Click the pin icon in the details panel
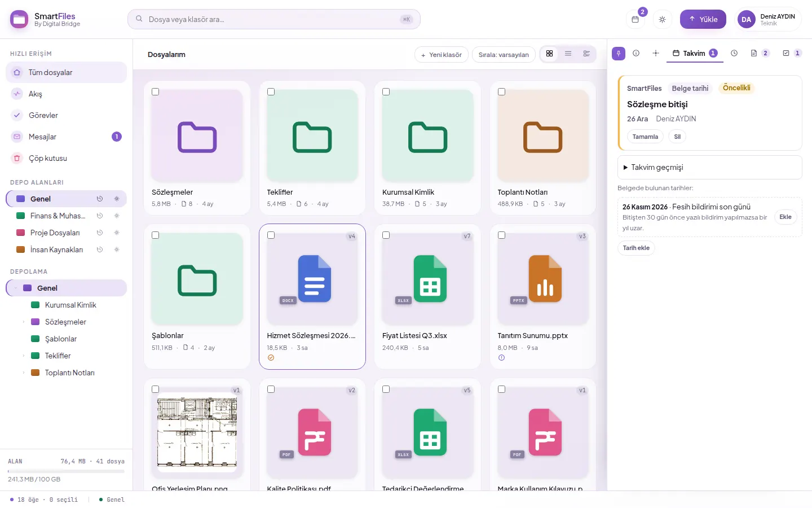 pos(619,54)
